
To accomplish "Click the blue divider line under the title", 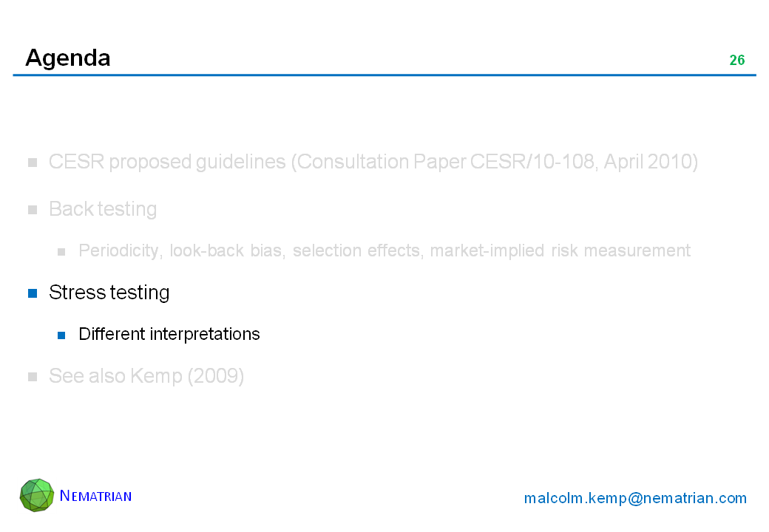I will pos(384,75).
